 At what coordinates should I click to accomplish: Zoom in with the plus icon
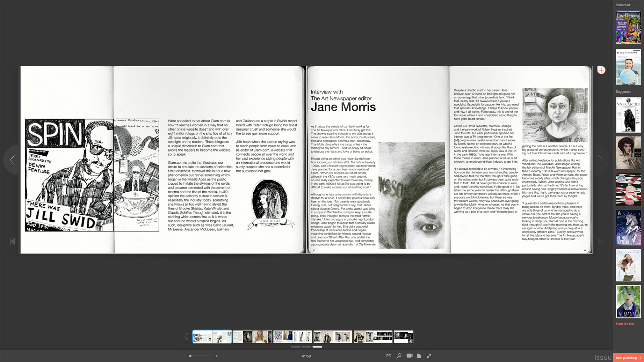pos(217,356)
